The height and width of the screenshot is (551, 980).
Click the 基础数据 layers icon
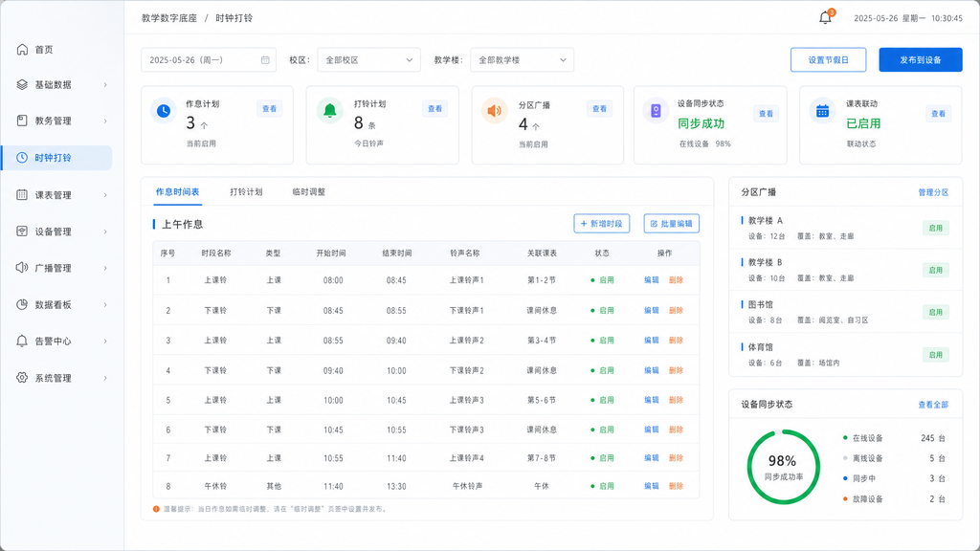pos(22,84)
